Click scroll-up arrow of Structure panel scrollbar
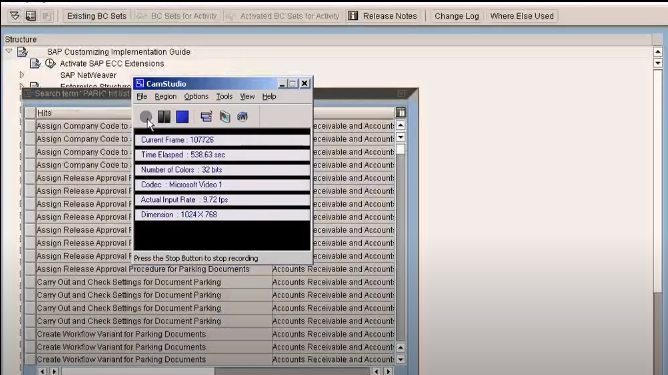The width and height of the screenshot is (668, 375). click(x=658, y=52)
